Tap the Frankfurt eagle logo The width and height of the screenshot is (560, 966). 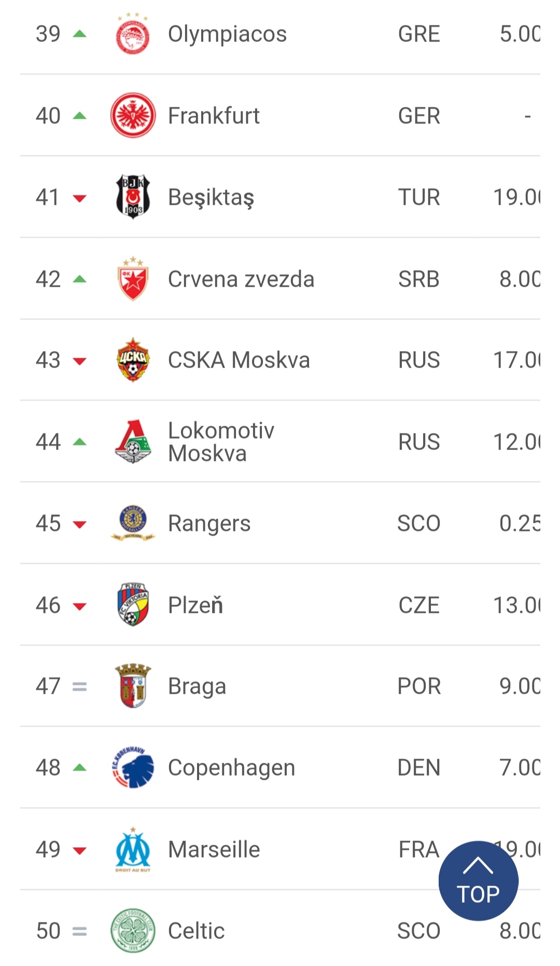click(133, 116)
